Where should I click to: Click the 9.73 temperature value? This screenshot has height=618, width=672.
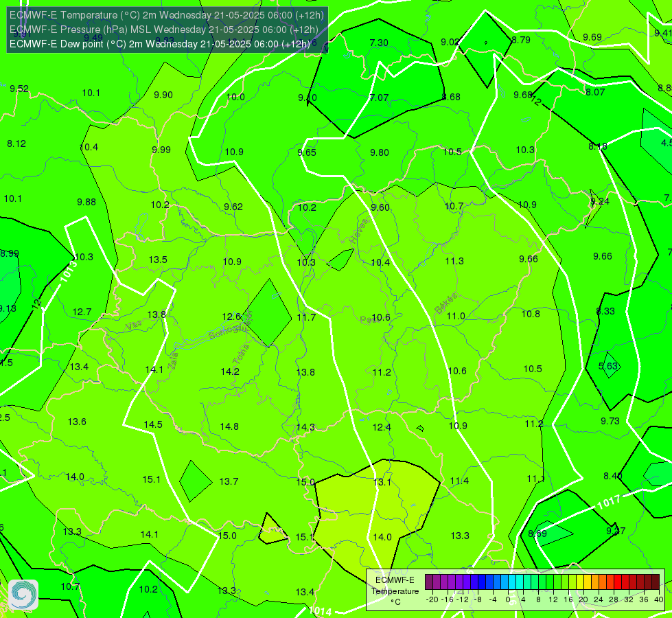click(x=610, y=421)
